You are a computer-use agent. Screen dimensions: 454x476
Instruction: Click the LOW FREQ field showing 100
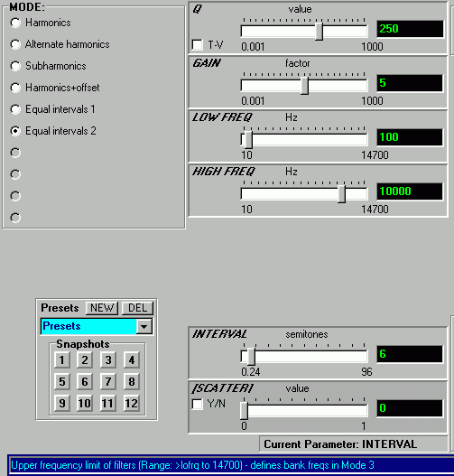click(x=410, y=137)
